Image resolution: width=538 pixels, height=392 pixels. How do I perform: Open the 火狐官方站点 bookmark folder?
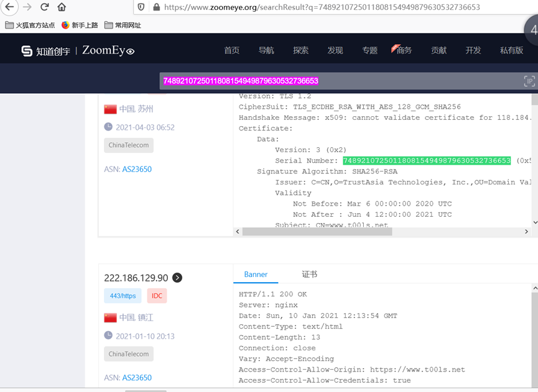click(x=30, y=25)
